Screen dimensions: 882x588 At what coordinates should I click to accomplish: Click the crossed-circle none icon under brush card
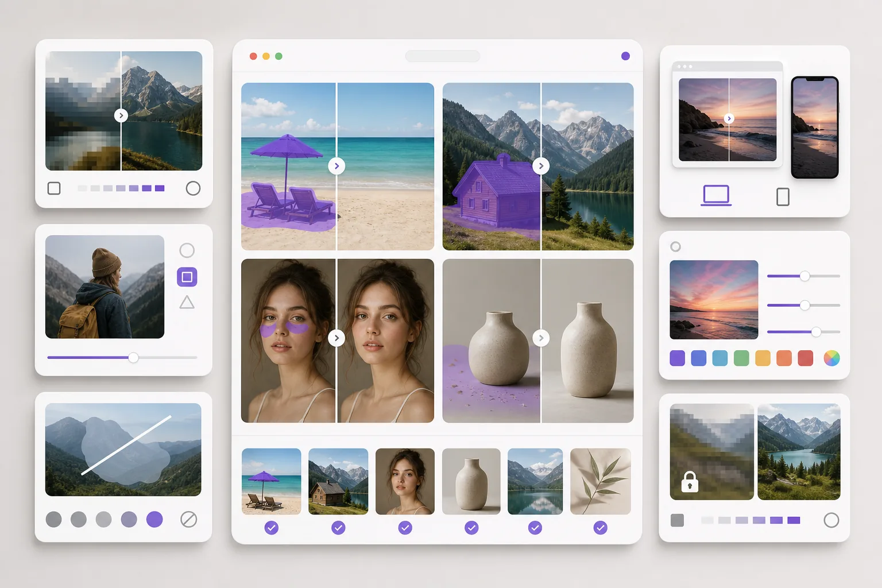188,520
